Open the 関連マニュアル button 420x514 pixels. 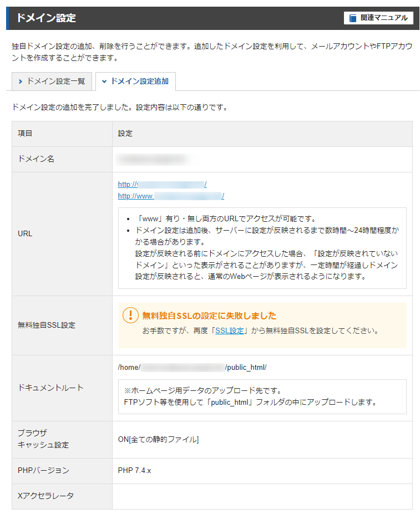pos(378,18)
